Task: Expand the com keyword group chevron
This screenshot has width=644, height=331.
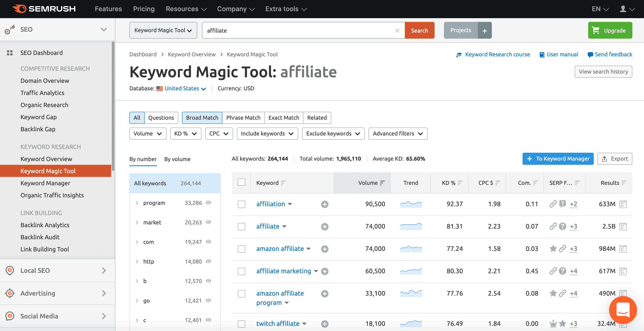Action: [x=137, y=242]
